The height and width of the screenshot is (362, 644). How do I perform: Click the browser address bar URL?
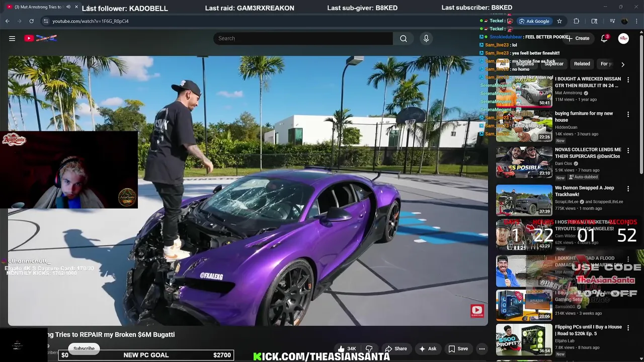coord(91,21)
